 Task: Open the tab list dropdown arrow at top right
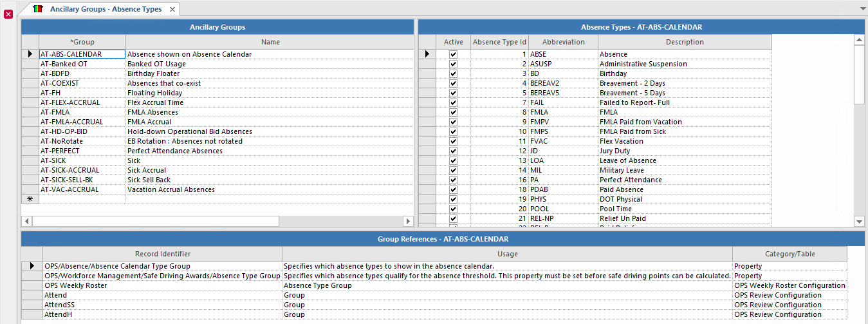click(x=863, y=9)
